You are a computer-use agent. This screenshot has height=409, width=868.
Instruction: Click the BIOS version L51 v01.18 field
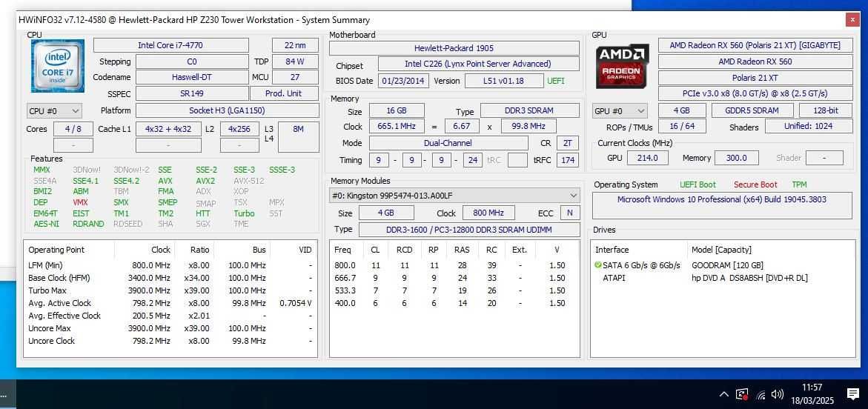(x=504, y=81)
